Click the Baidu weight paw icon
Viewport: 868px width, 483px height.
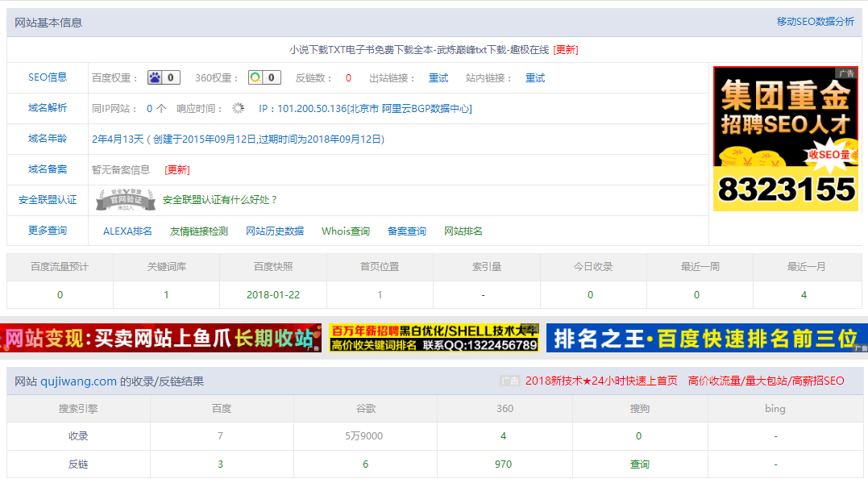[x=155, y=78]
